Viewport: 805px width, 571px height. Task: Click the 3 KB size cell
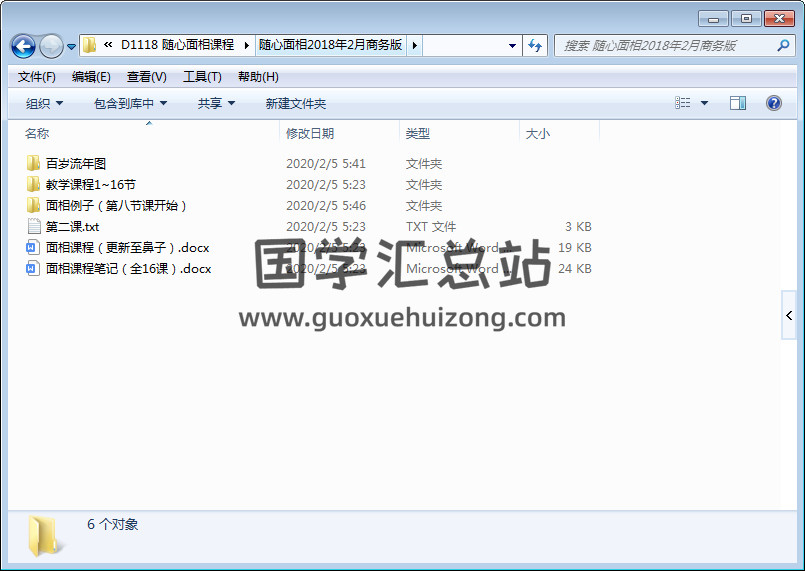(578, 227)
